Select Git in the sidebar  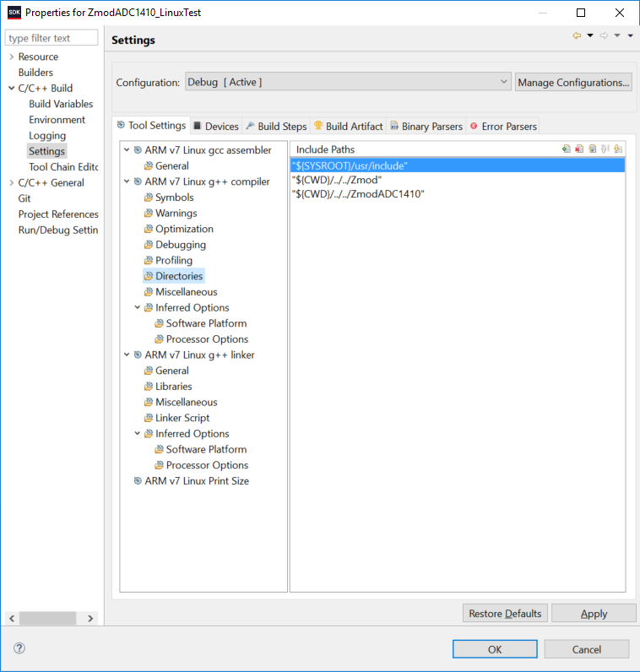[x=24, y=198]
